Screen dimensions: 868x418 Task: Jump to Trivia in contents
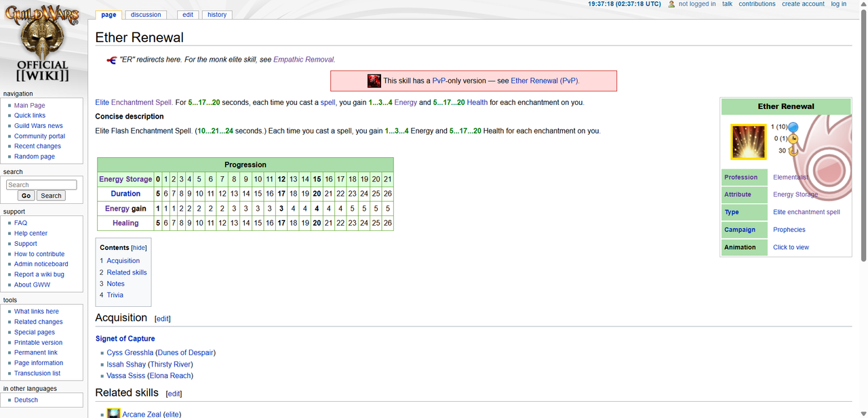point(115,295)
